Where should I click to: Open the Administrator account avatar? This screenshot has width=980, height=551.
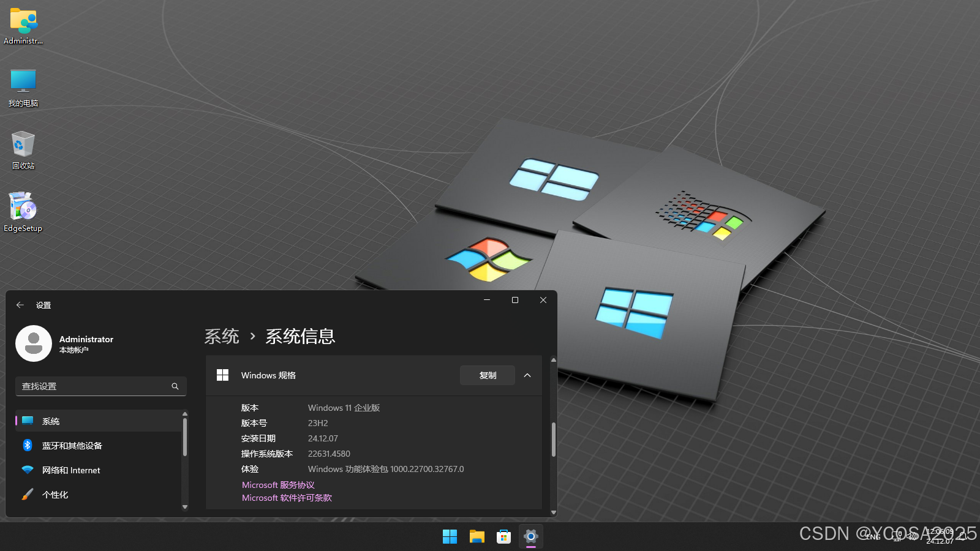click(x=34, y=343)
